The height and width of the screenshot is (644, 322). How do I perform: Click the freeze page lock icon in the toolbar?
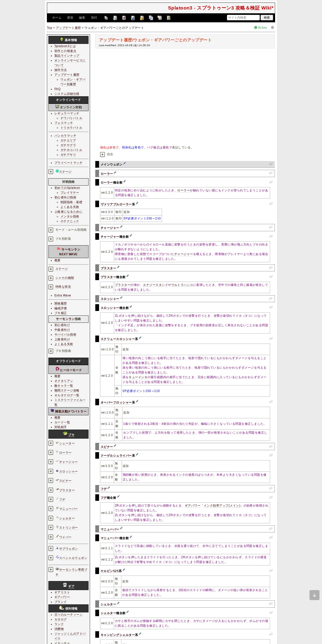pyautogui.click(x=142, y=18)
